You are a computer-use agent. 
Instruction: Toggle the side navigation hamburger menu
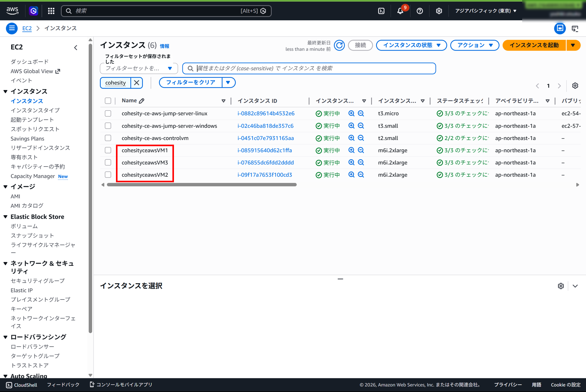point(12,28)
